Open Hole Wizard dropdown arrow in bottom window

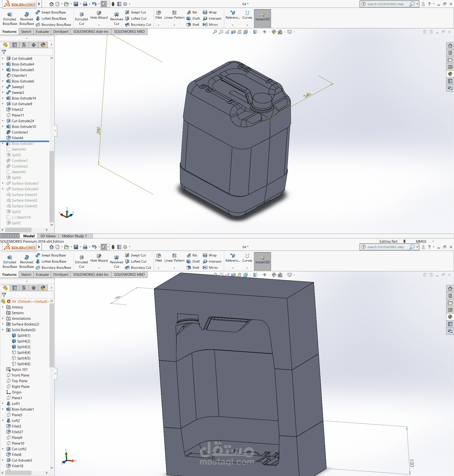point(99,268)
